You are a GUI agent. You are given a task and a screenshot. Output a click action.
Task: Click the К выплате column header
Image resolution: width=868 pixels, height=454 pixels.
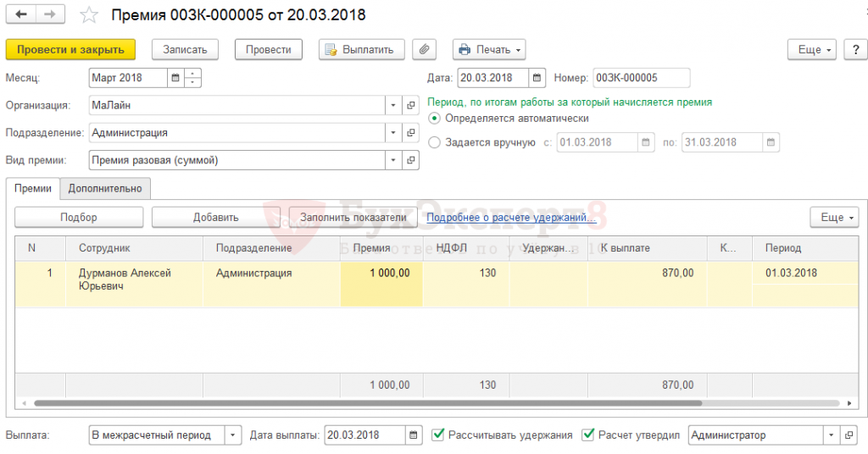point(647,248)
